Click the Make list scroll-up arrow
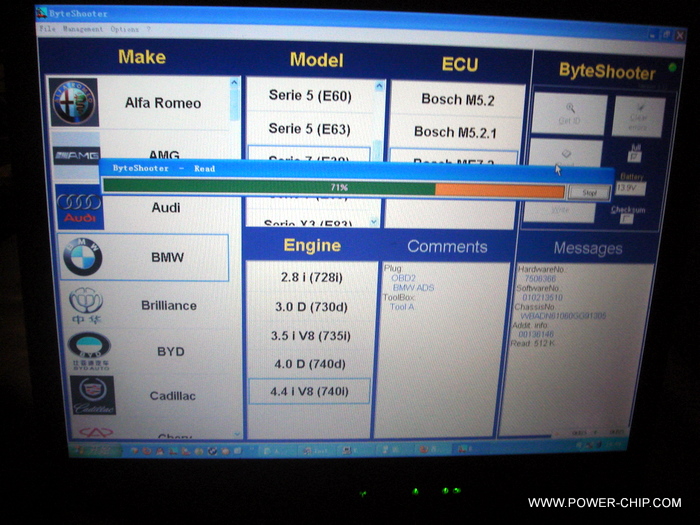700x525 pixels. click(234, 83)
